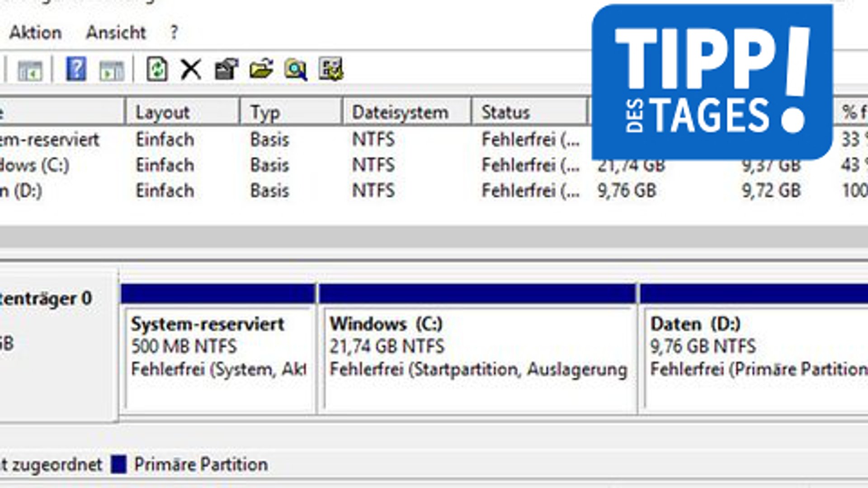Click the 9,76 GB capacity cell

pyautogui.click(x=627, y=190)
